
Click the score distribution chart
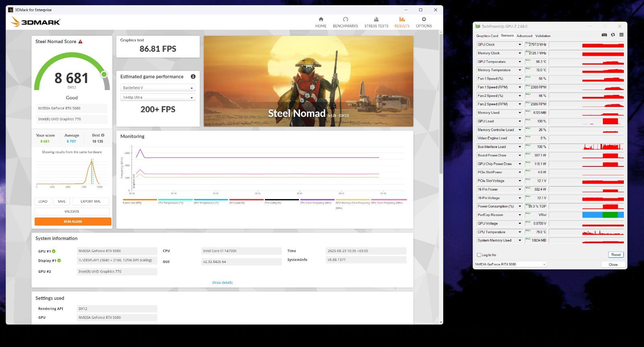(72, 172)
